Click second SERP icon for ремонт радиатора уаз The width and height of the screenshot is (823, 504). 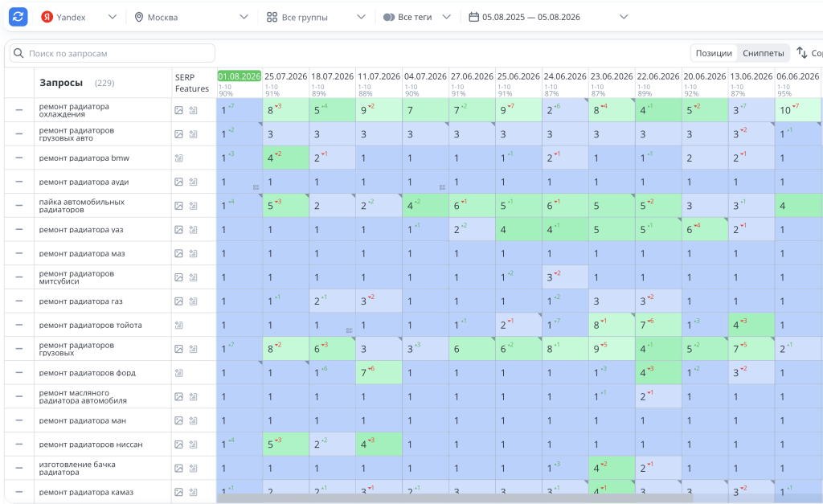[x=193, y=230]
